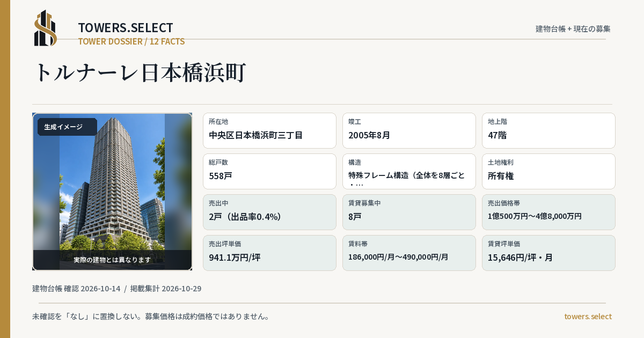
Task: Select the 地上階 value '47階'
Action: 497,135
